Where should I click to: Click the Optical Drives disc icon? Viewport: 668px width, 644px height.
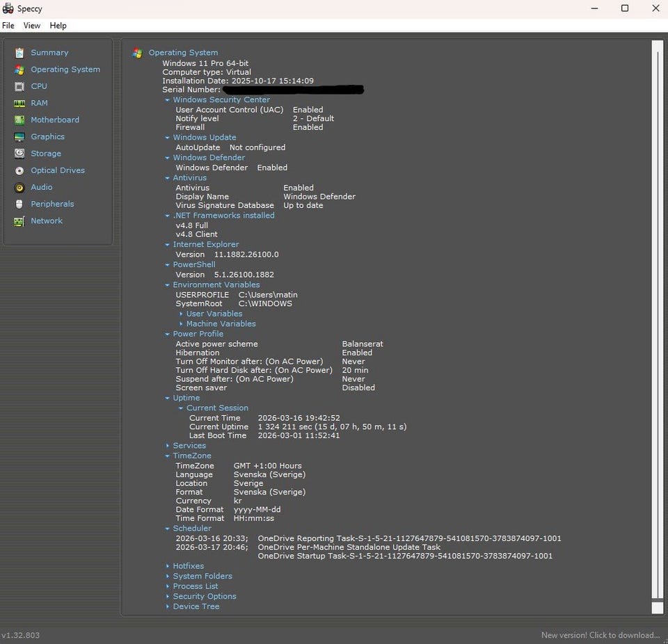[19, 170]
